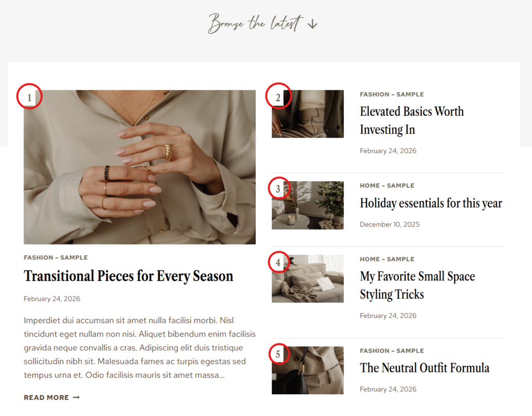Image resolution: width=532 pixels, height=416 pixels.
Task: Open the beige sofa thumbnail
Action: tap(308, 279)
